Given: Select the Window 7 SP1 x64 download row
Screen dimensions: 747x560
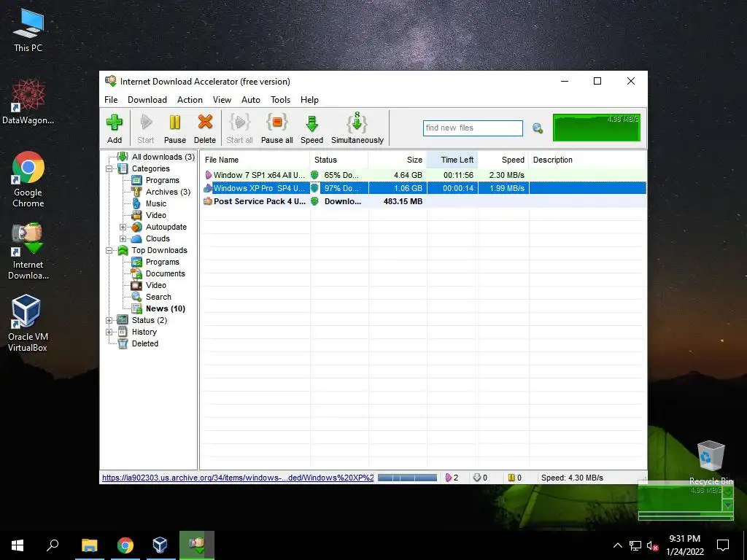Looking at the screenshot, I should click(x=424, y=175).
